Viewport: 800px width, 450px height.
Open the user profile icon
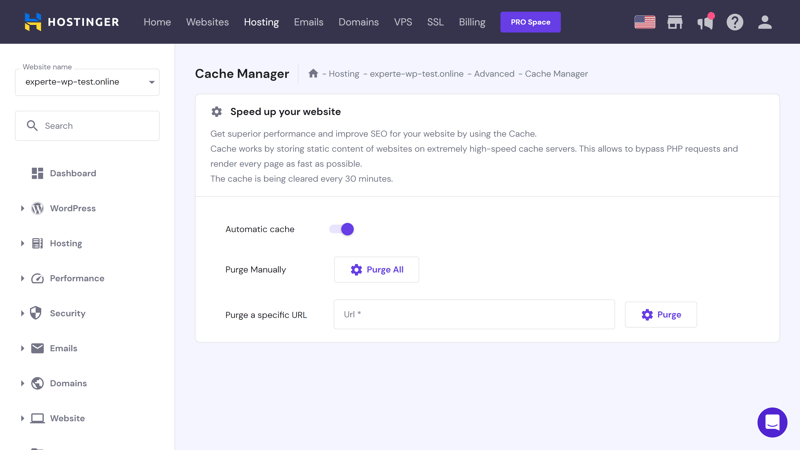pyautogui.click(x=764, y=22)
